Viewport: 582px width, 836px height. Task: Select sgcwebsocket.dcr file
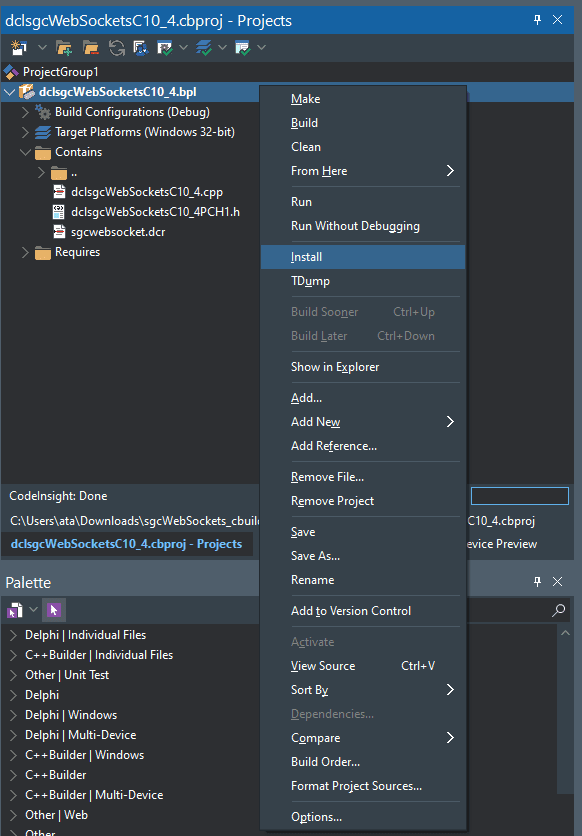coord(118,232)
